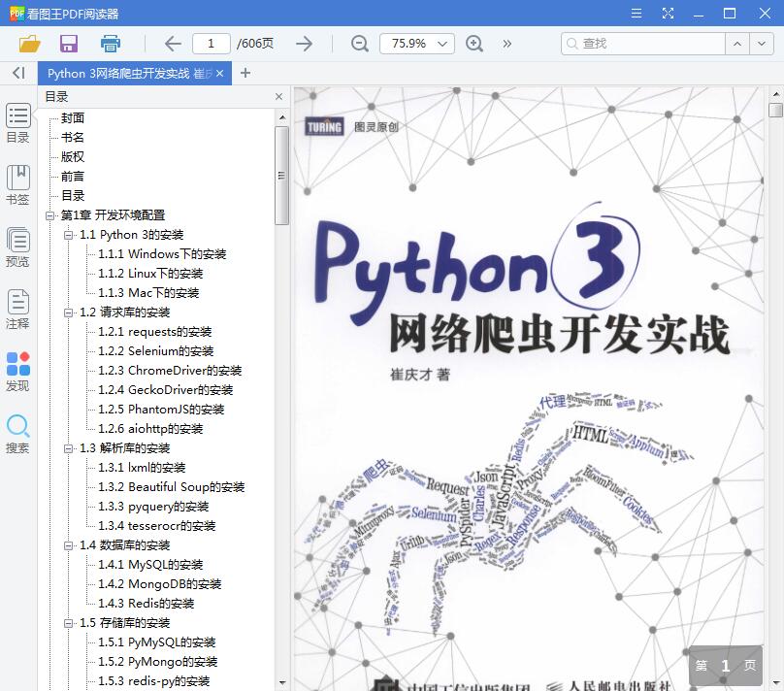Click the save document icon
The width and height of the screenshot is (784, 691).
(68, 43)
